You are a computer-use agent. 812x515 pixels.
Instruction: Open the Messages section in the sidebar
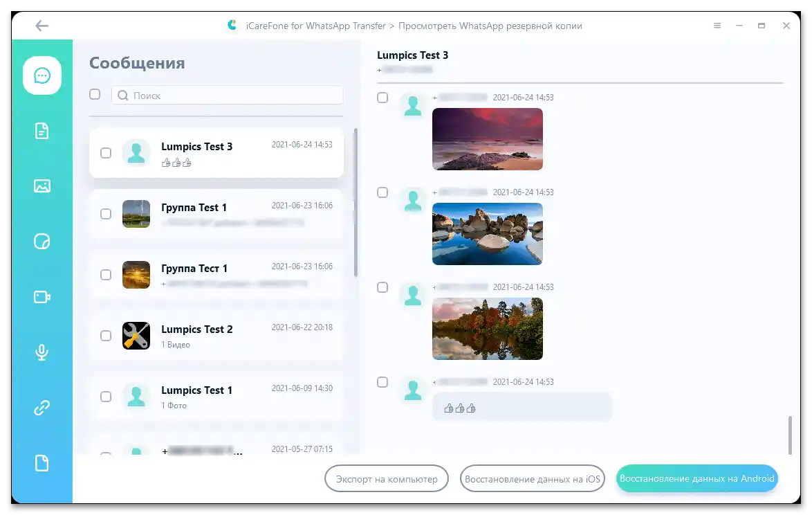pos(42,75)
